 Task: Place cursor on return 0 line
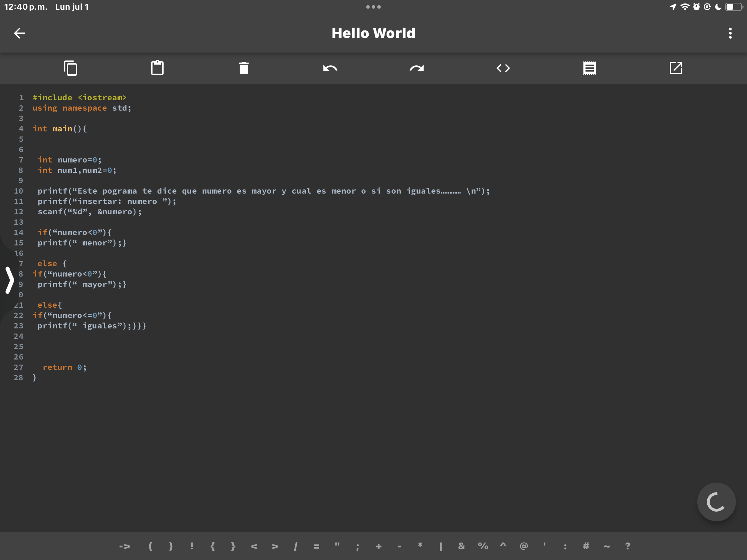click(64, 367)
